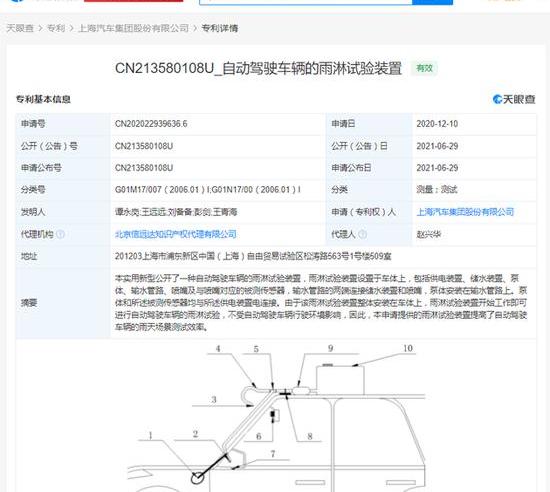Click the 天眼查 logo in panel header
The image size is (550, 492).
click(x=514, y=100)
